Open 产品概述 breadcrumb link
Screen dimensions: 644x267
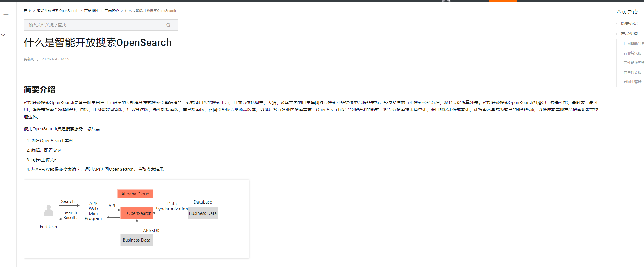(x=91, y=11)
